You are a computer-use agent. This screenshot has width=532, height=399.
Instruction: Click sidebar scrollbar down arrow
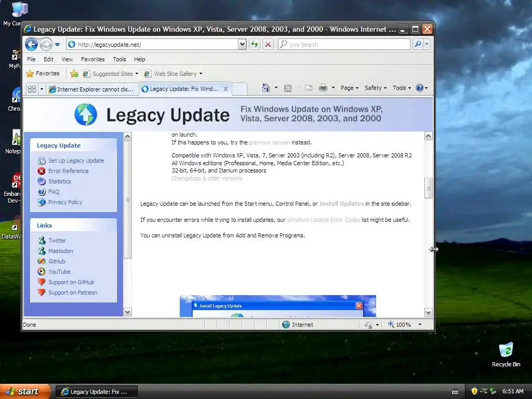click(128, 312)
